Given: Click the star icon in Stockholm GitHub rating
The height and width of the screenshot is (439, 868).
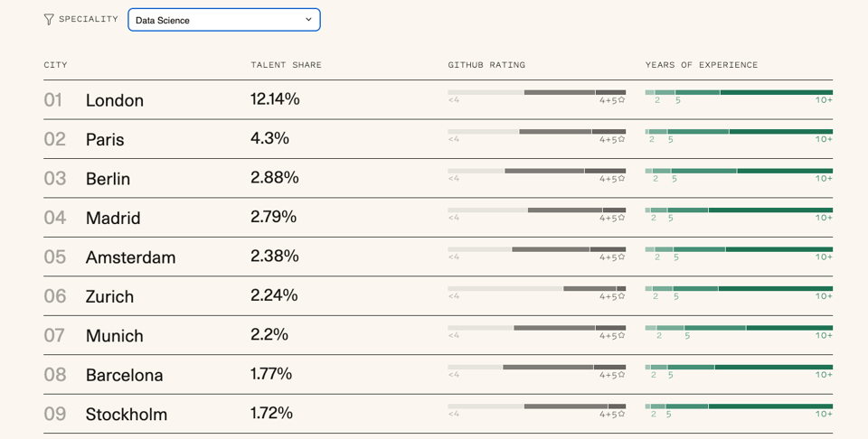Looking at the screenshot, I should [621, 414].
